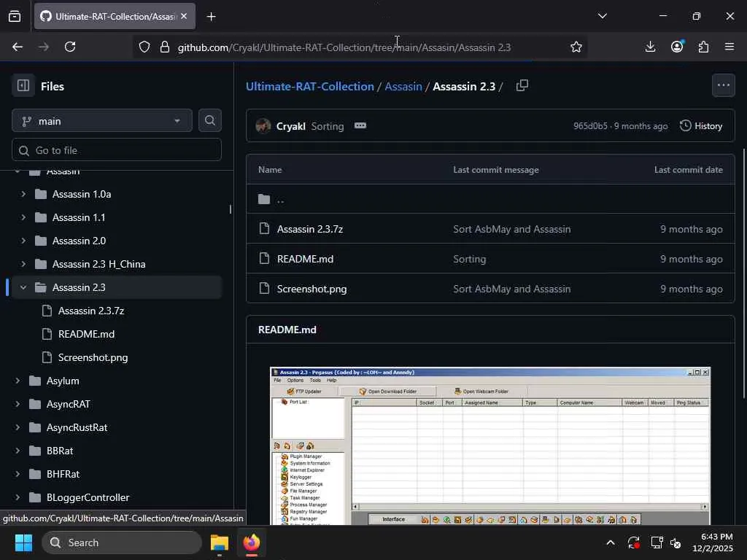Open the Sorting commit message in header

tap(328, 126)
